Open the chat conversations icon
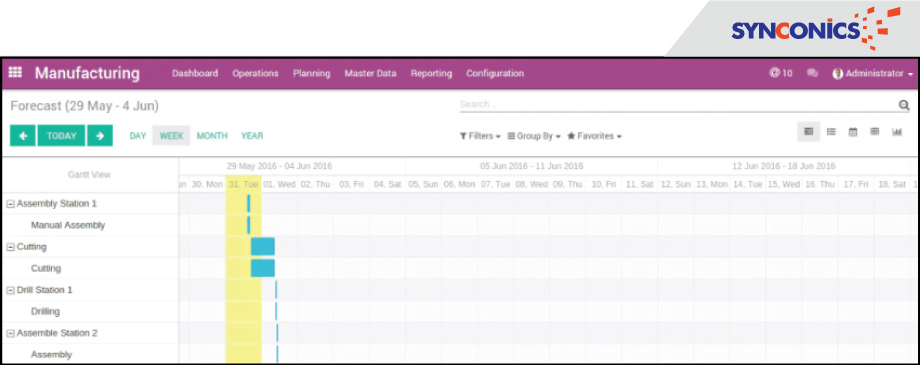The height and width of the screenshot is (365, 920). coord(812,73)
